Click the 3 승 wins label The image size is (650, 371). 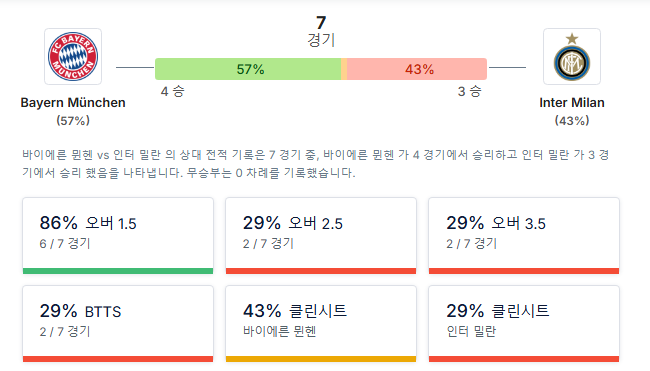click(469, 91)
